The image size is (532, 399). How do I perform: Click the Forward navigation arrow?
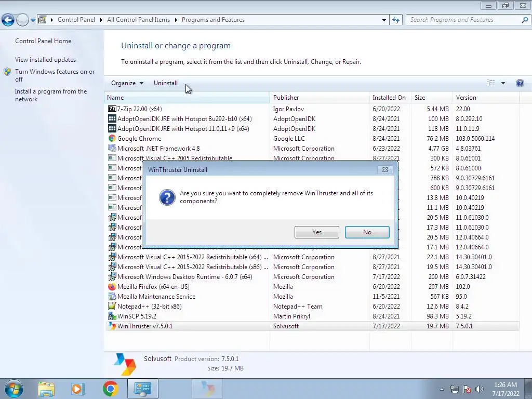point(22,20)
